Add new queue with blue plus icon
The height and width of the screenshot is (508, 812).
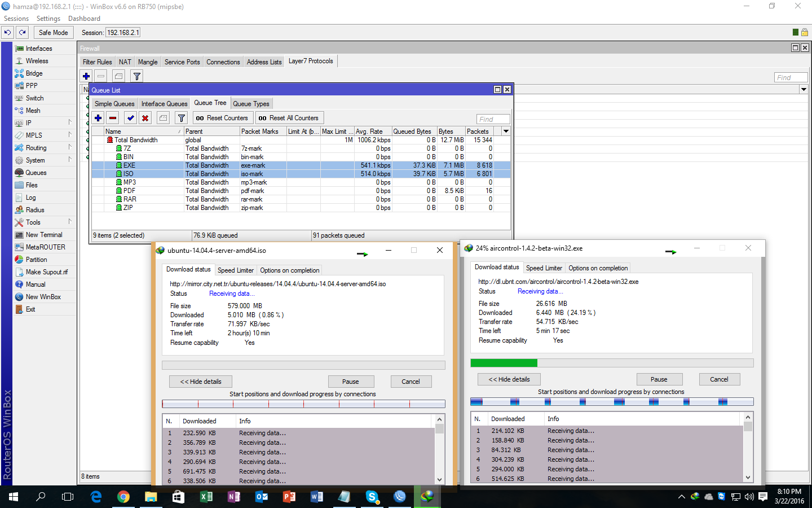[98, 118]
